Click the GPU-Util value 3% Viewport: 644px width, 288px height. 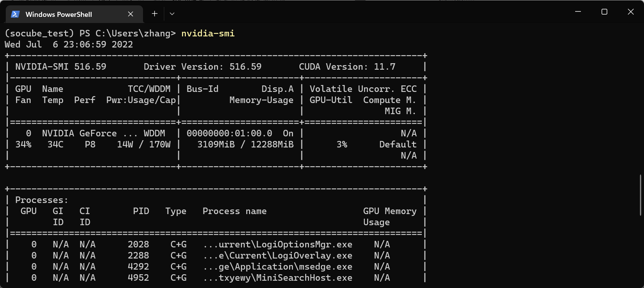pos(342,144)
